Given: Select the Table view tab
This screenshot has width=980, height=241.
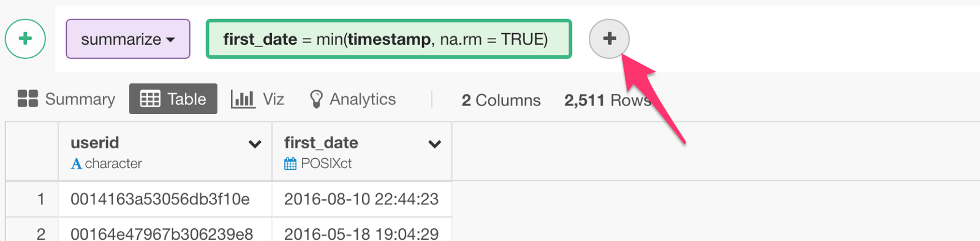Looking at the screenshot, I should [x=173, y=99].
